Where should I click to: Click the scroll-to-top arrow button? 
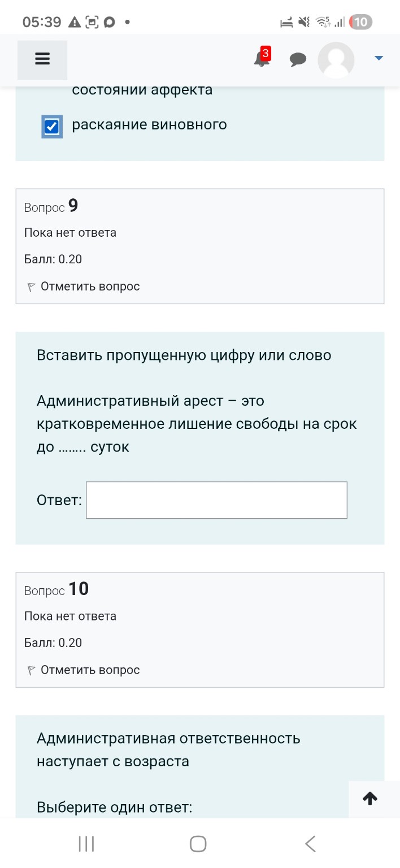click(x=370, y=798)
